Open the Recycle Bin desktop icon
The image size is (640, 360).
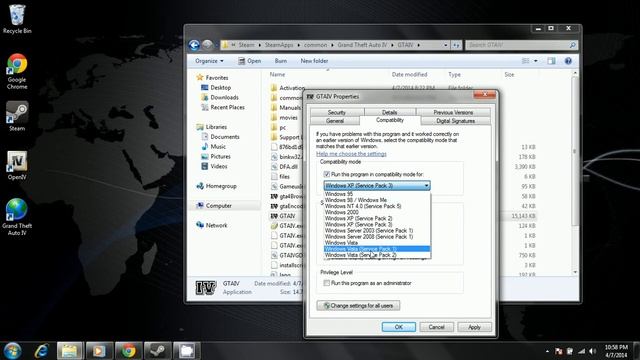17,18
